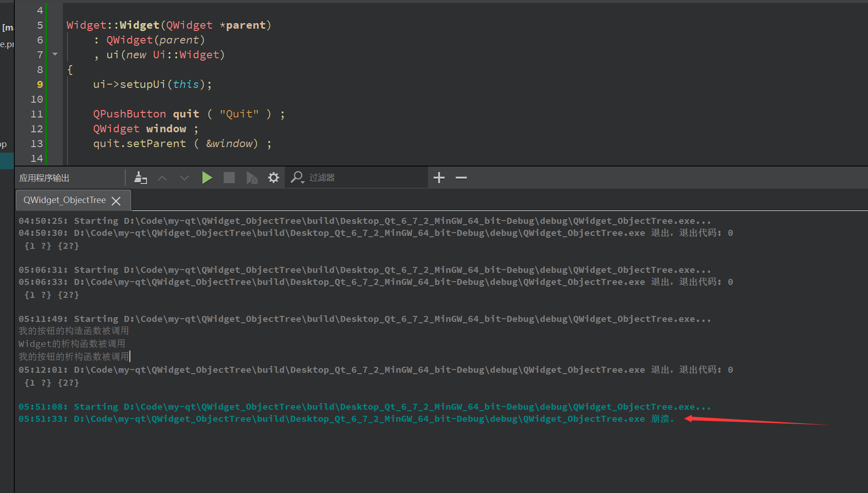Click the 应用程序输出 panel title
868x493 pixels.
tap(44, 178)
